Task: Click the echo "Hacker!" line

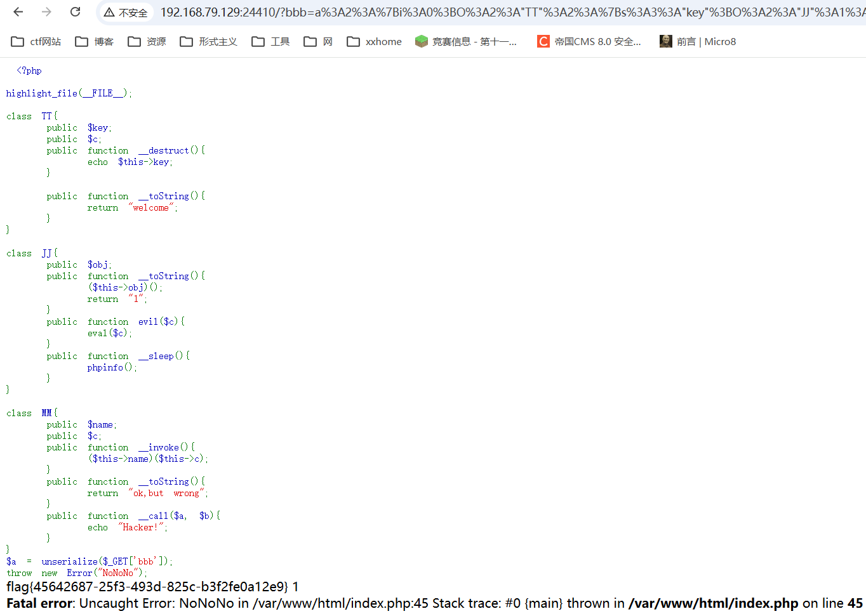Action: (128, 527)
